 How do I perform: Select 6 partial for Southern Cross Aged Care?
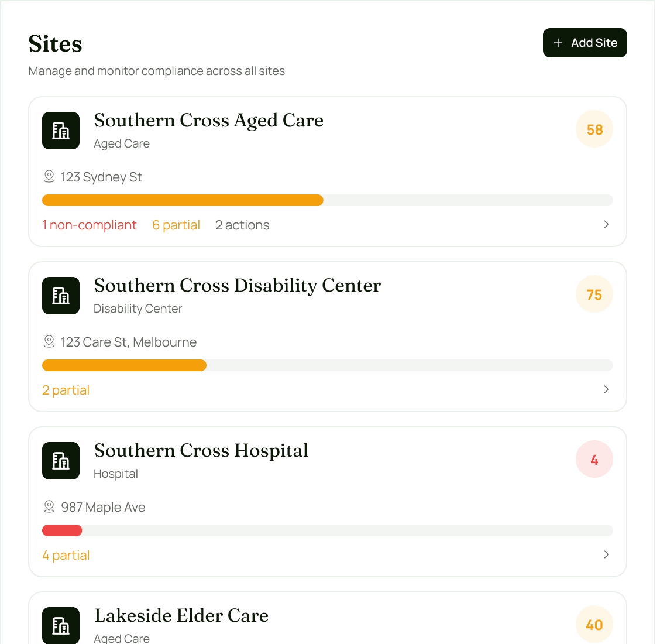pos(176,224)
